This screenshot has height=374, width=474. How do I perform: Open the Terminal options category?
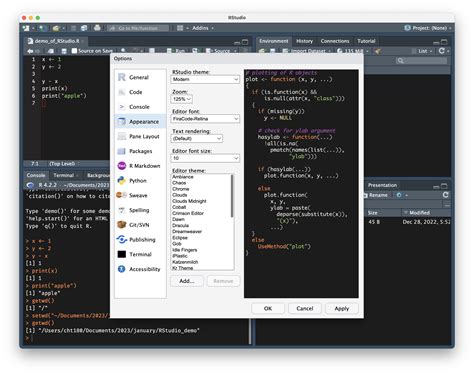pyautogui.click(x=140, y=254)
